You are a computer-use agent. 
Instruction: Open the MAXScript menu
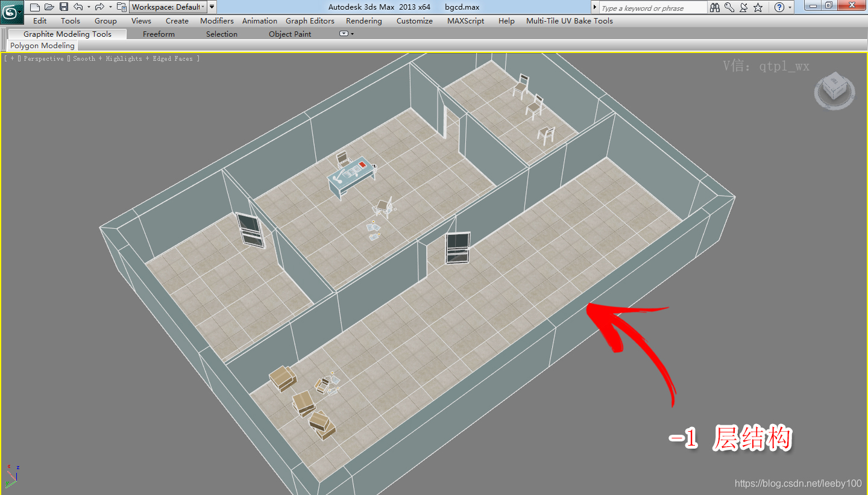tap(467, 20)
